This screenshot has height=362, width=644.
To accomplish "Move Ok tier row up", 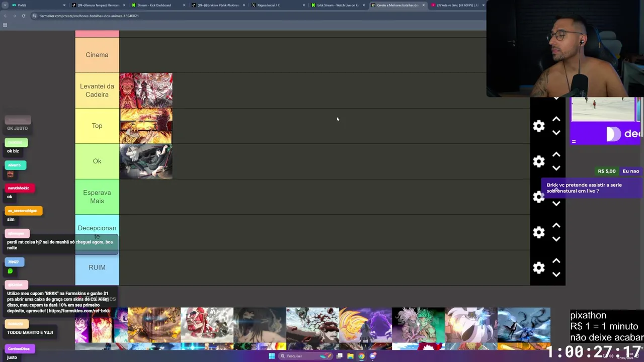I will 556,154.
